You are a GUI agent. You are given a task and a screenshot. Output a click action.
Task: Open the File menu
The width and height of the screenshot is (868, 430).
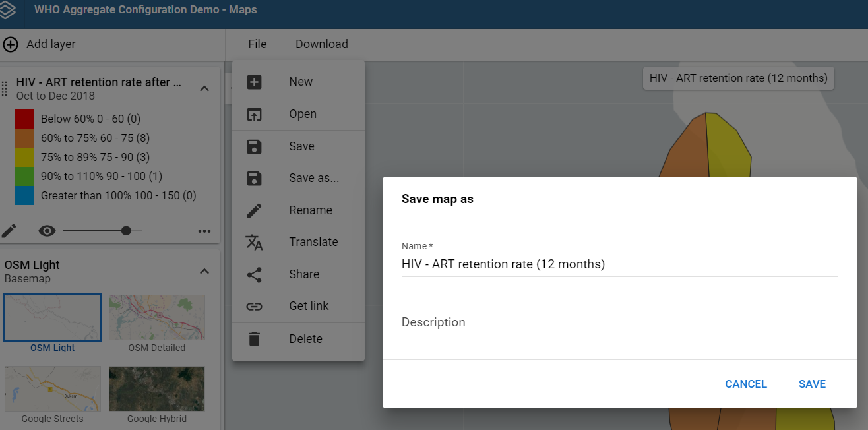click(257, 44)
